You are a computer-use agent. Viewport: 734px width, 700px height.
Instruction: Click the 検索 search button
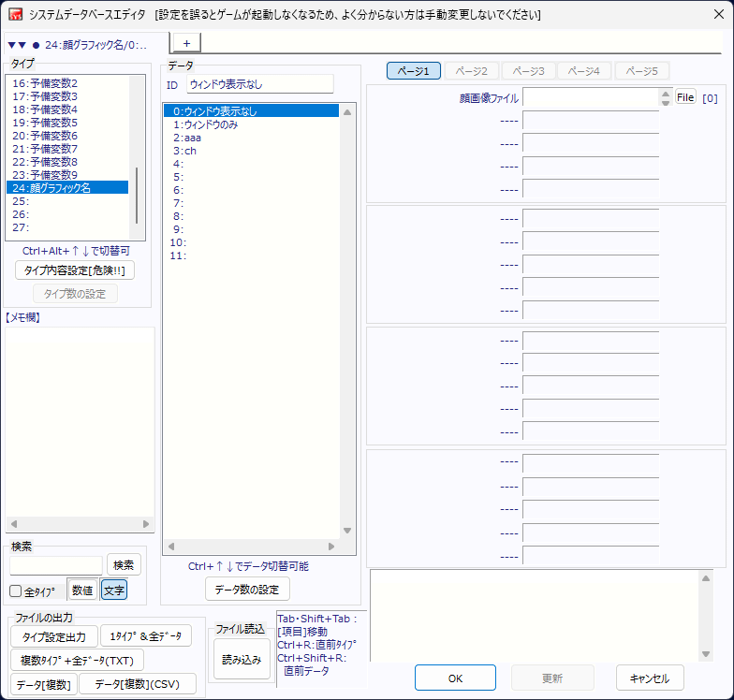pyautogui.click(x=124, y=564)
